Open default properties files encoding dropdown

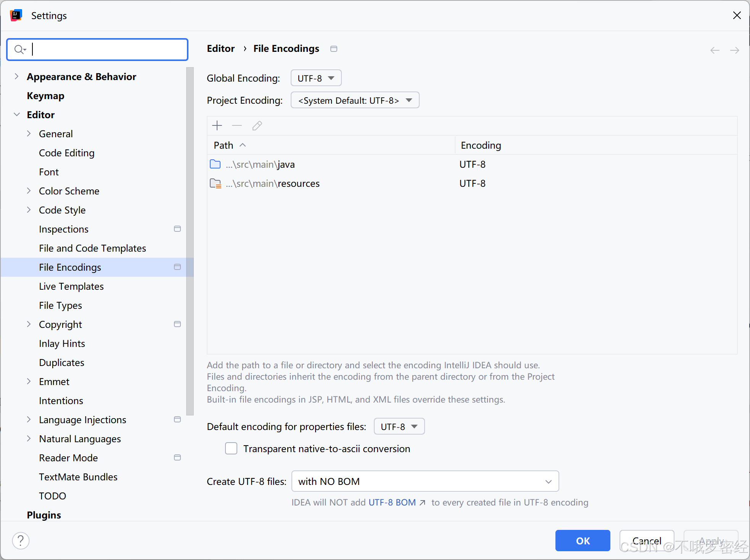point(399,426)
